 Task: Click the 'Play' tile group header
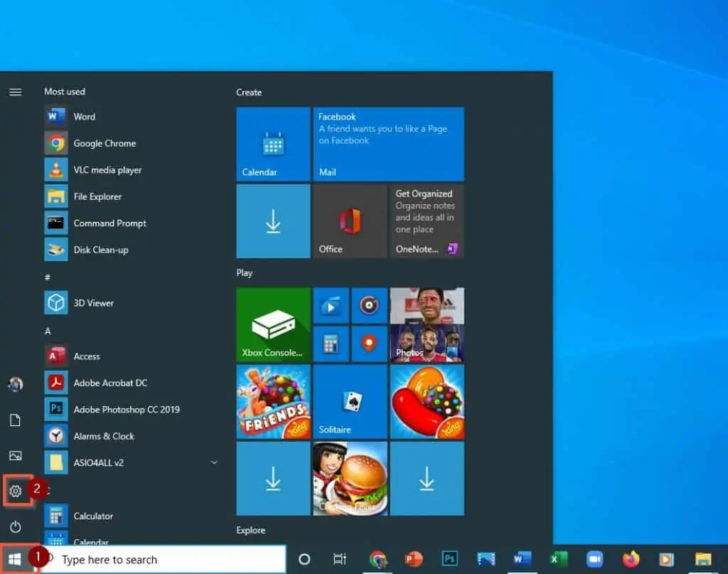tap(245, 273)
